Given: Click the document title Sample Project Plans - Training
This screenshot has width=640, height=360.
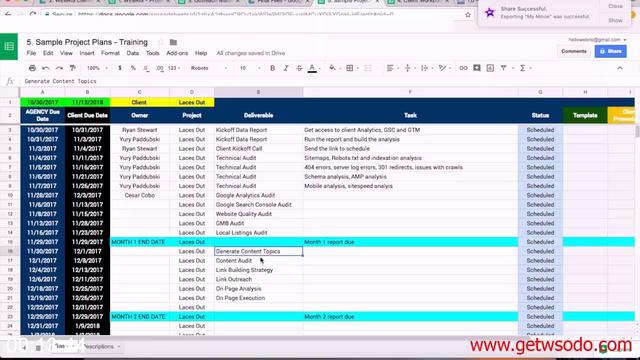Looking at the screenshot, I should pos(87,42).
